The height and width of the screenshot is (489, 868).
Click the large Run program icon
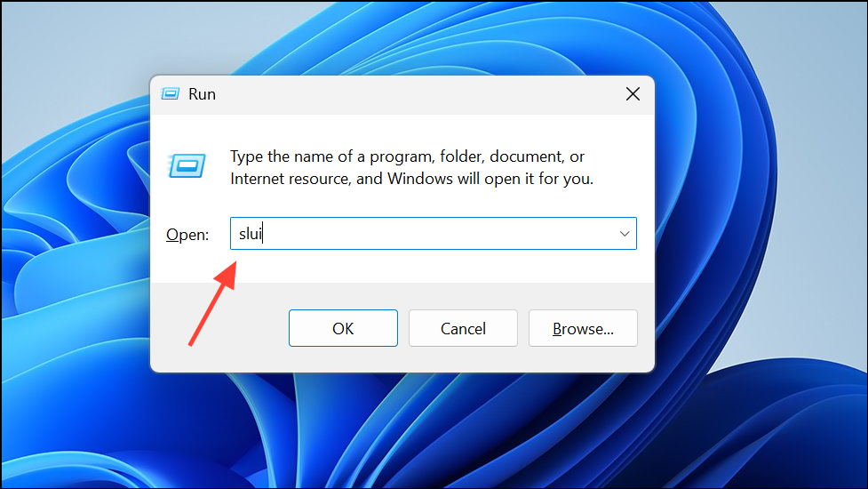pos(186,165)
